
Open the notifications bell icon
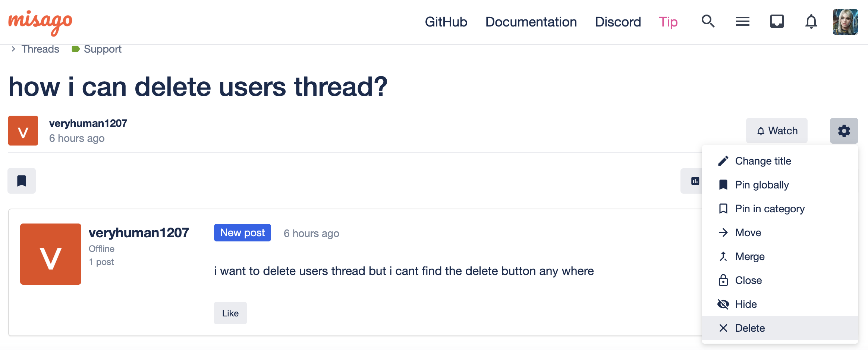[x=811, y=22]
